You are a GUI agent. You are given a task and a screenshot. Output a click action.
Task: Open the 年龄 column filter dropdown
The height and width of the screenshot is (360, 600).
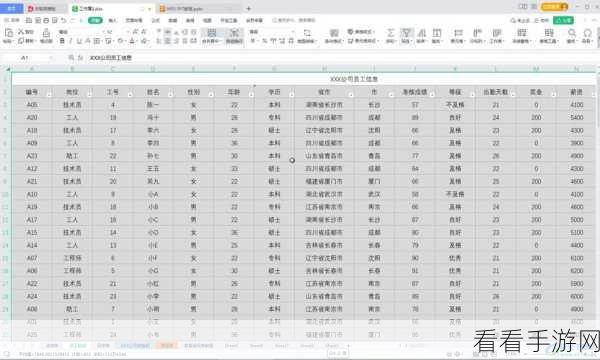251,94
